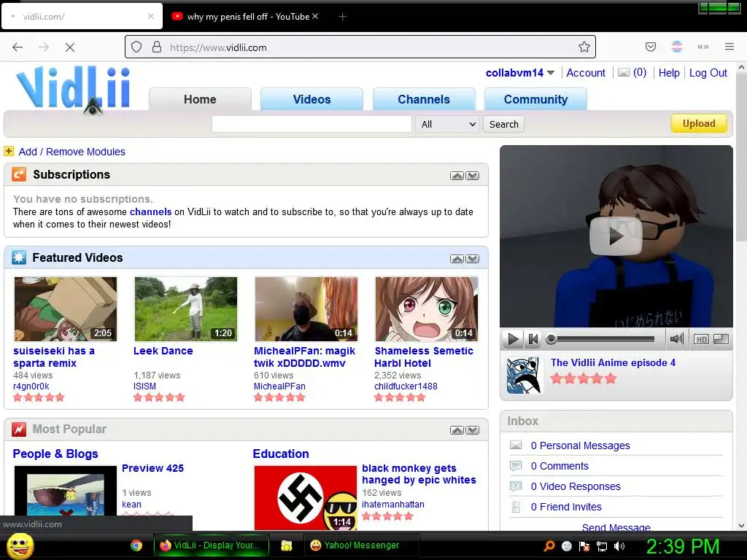The height and width of the screenshot is (560, 747).
Task: Move Subscriptions module up
Action: click(457, 176)
